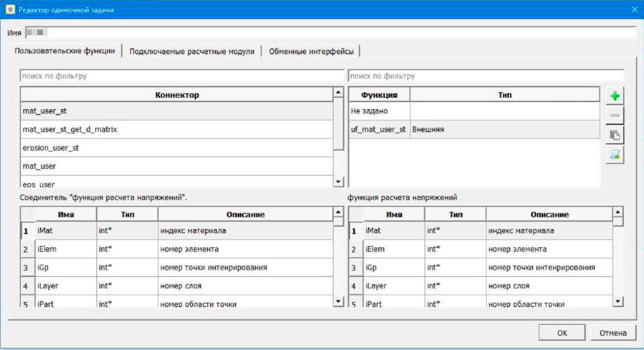Click the green plus add function icon
644x350 pixels.
pyautogui.click(x=615, y=96)
